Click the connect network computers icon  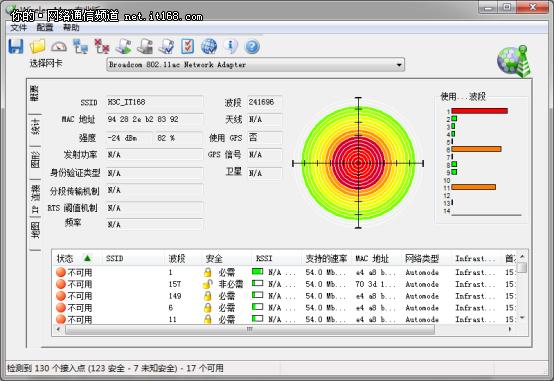[x=81, y=46]
